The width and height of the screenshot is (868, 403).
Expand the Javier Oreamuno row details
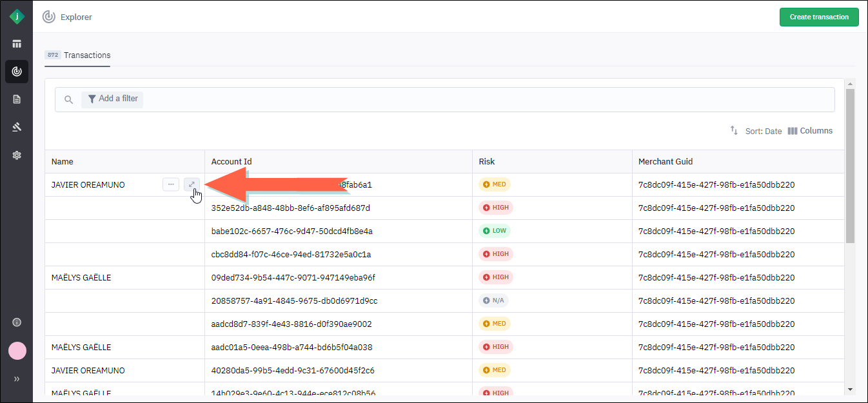pyautogui.click(x=192, y=185)
